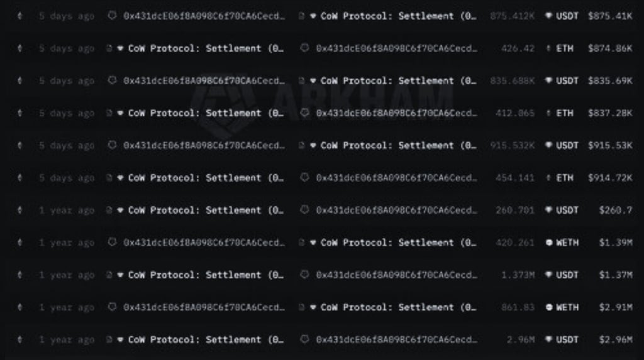Click USDT token label in the $1.37M row
644x360 pixels.
567,275
